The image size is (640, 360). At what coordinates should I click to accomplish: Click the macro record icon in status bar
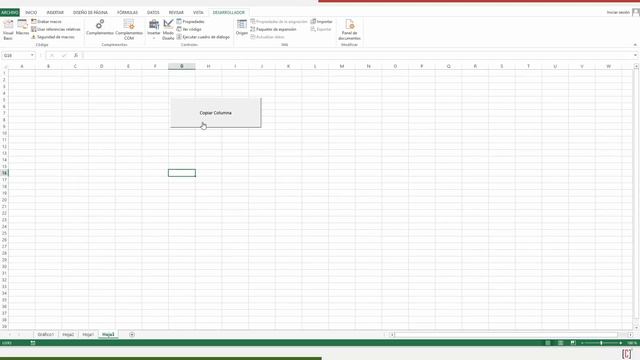tap(33, 343)
